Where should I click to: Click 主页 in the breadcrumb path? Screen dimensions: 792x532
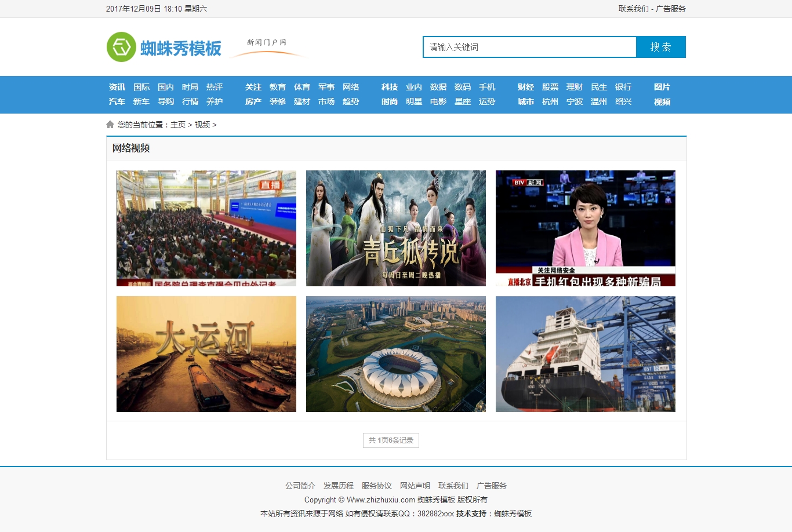178,125
